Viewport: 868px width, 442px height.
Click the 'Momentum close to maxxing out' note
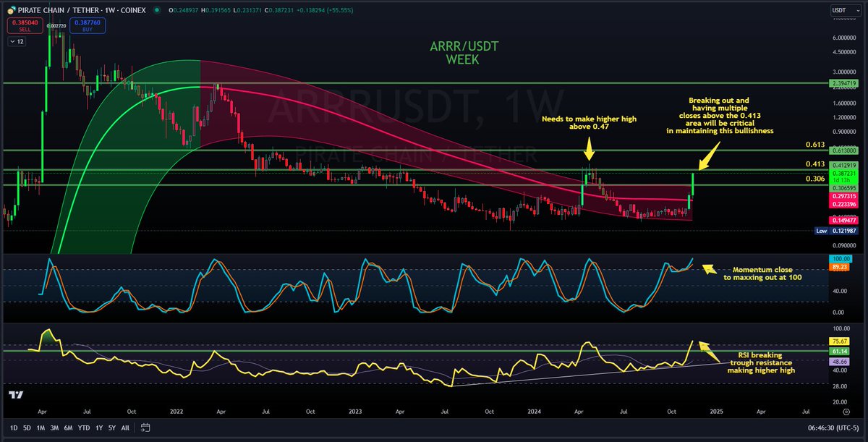click(762, 273)
